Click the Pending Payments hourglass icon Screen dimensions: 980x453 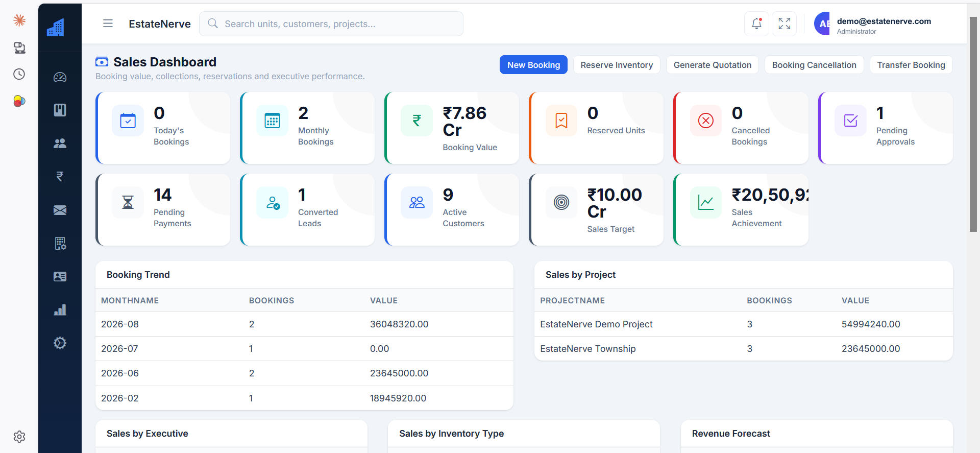[x=128, y=202]
